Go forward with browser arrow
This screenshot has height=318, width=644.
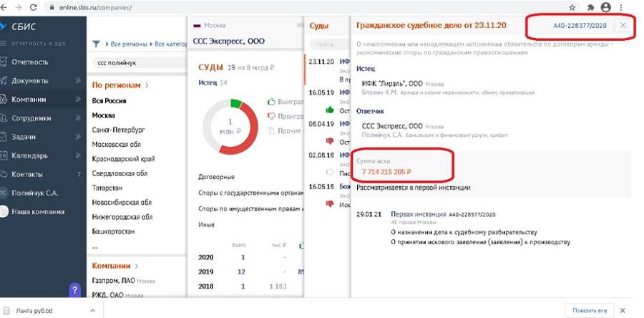coord(19,7)
